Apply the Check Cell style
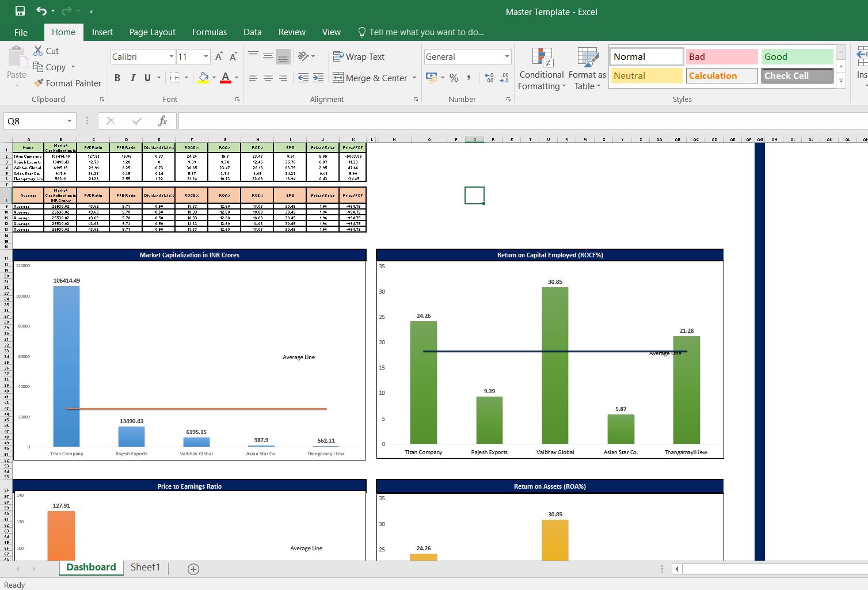868x590 pixels. 797,75
